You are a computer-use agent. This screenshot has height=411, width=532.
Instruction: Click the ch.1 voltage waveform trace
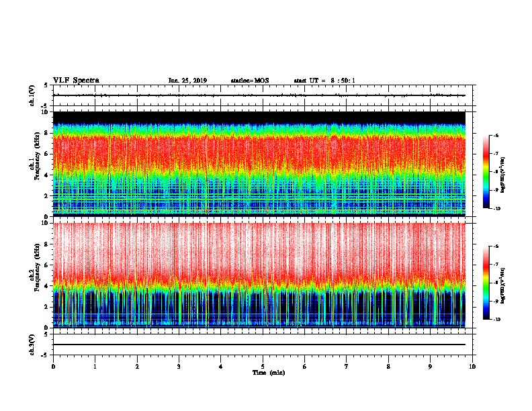pos(259,95)
